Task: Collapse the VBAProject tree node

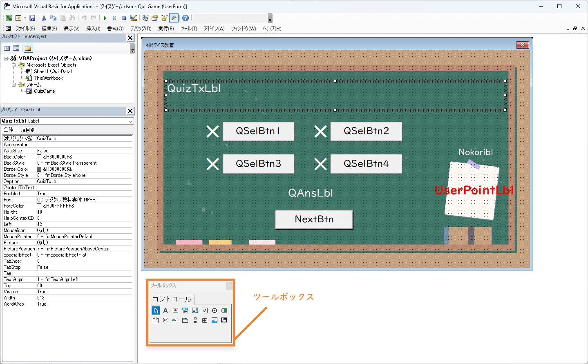Action: click(x=6, y=58)
